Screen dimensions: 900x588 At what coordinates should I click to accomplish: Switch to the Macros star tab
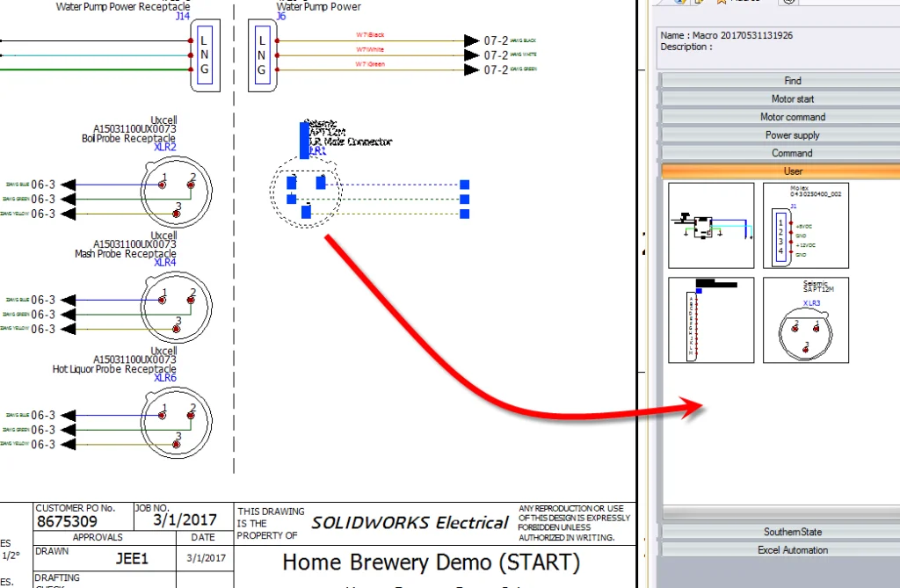point(721,4)
